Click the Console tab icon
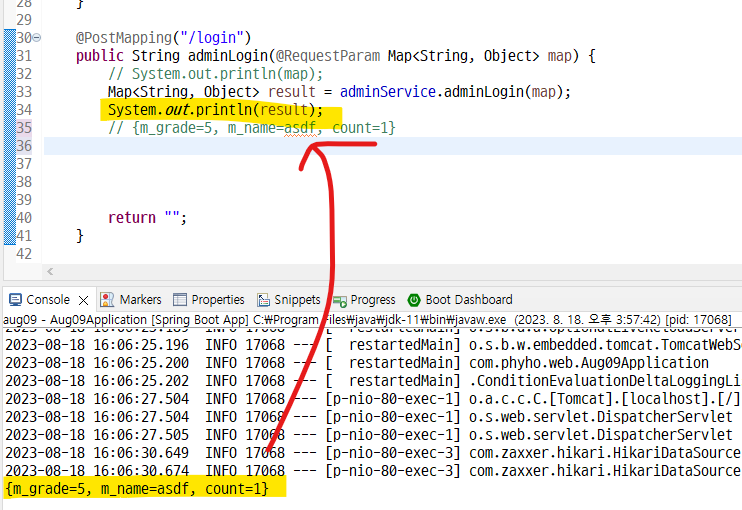 pos(15,299)
